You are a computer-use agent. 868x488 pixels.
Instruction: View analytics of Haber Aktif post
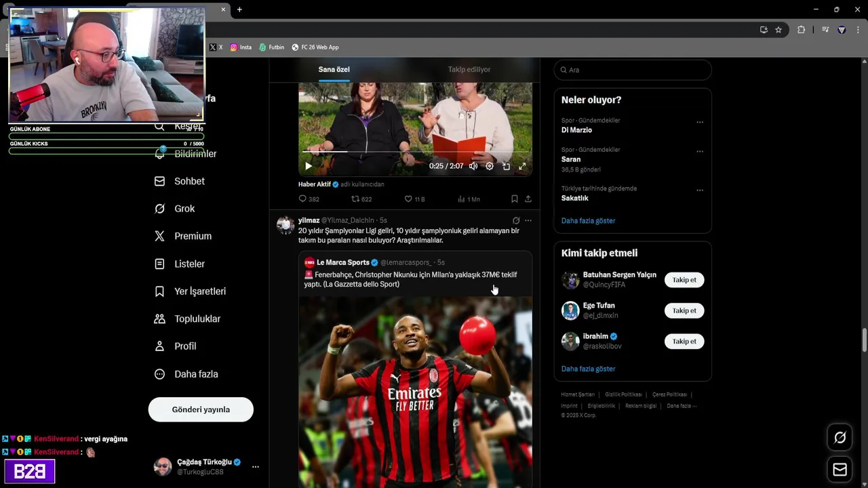[469, 199]
